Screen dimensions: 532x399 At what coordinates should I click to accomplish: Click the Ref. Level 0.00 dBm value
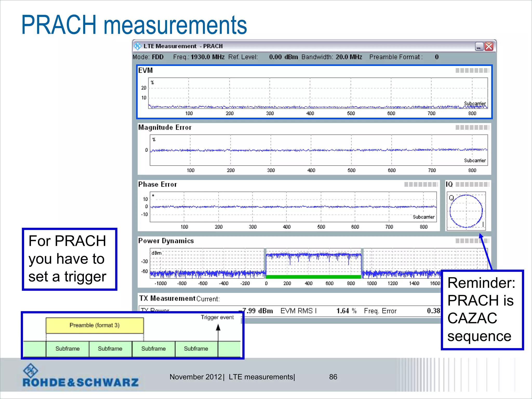click(283, 57)
